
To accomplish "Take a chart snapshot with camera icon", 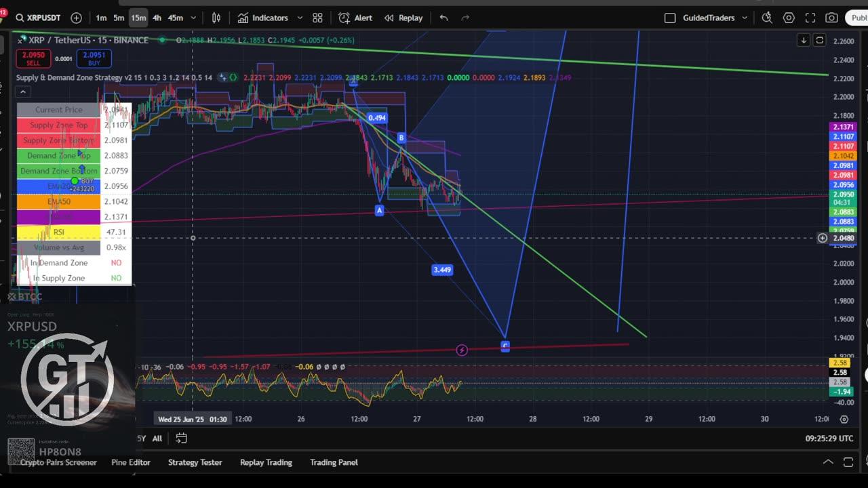I will click(x=831, y=18).
